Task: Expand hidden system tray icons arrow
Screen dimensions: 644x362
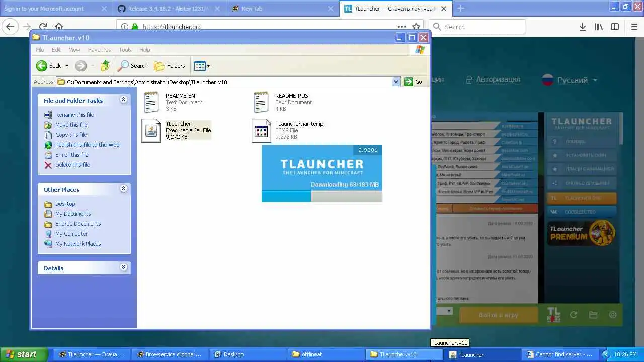Action: (x=606, y=354)
